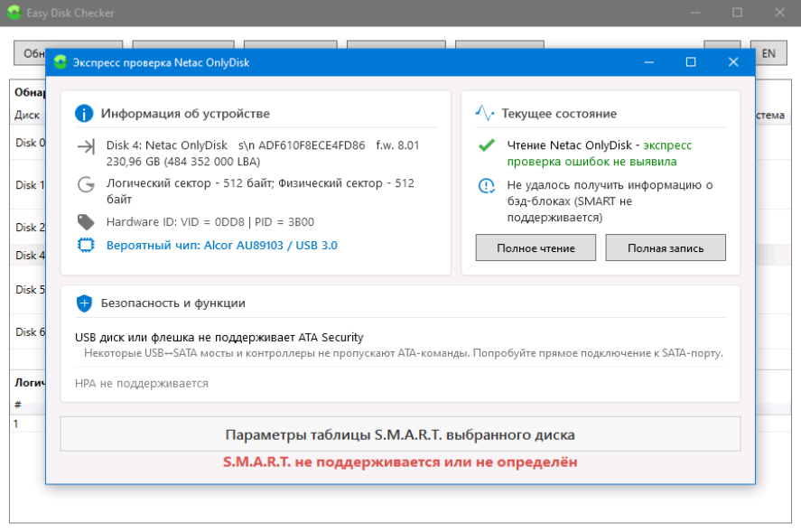Image resolution: width=801 pixels, height=532 pixels.
Task: Open Параметры таблицы S.M.A.R.T. выбранного диска
Action: click(x=400, y=434)
